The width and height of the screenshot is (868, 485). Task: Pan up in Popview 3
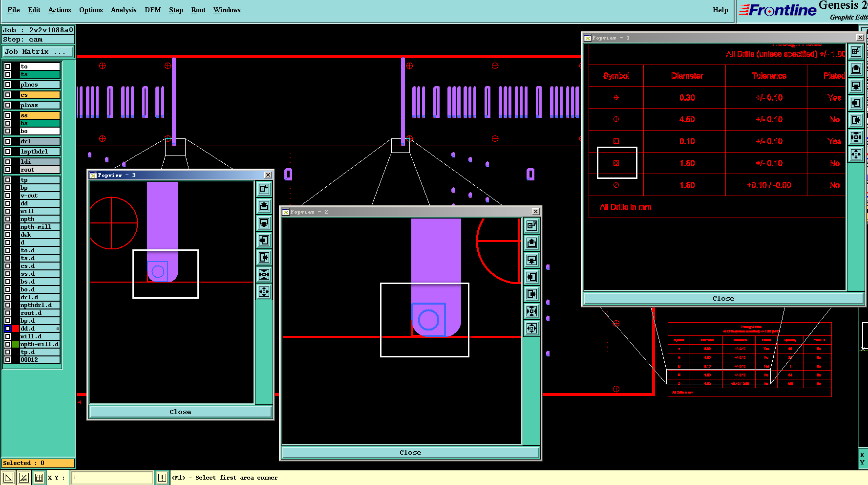click(264, 206)
